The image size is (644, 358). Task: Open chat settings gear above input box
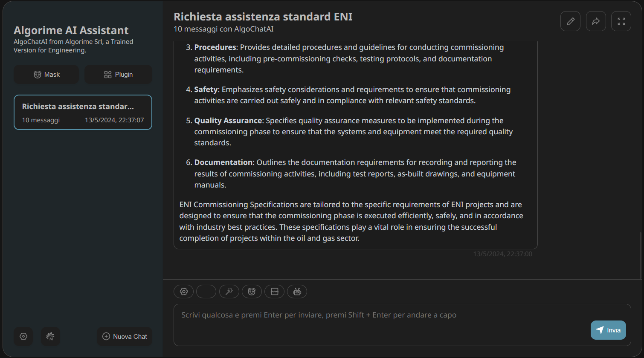pos(184,292)
